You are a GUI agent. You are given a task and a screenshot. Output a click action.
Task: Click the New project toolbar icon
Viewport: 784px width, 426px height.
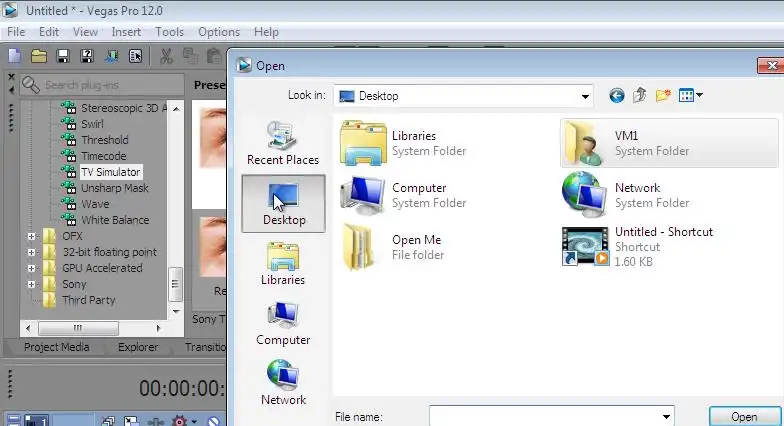pos(14,56)
